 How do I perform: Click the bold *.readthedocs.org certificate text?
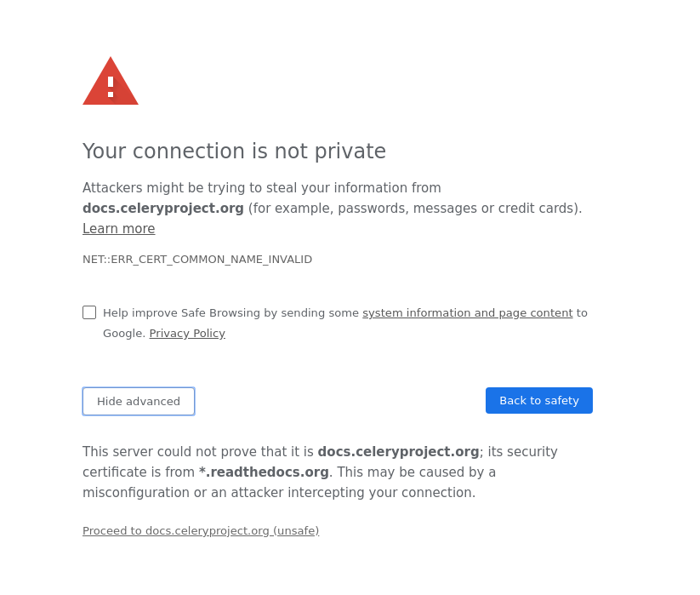[x=265, y=472]
